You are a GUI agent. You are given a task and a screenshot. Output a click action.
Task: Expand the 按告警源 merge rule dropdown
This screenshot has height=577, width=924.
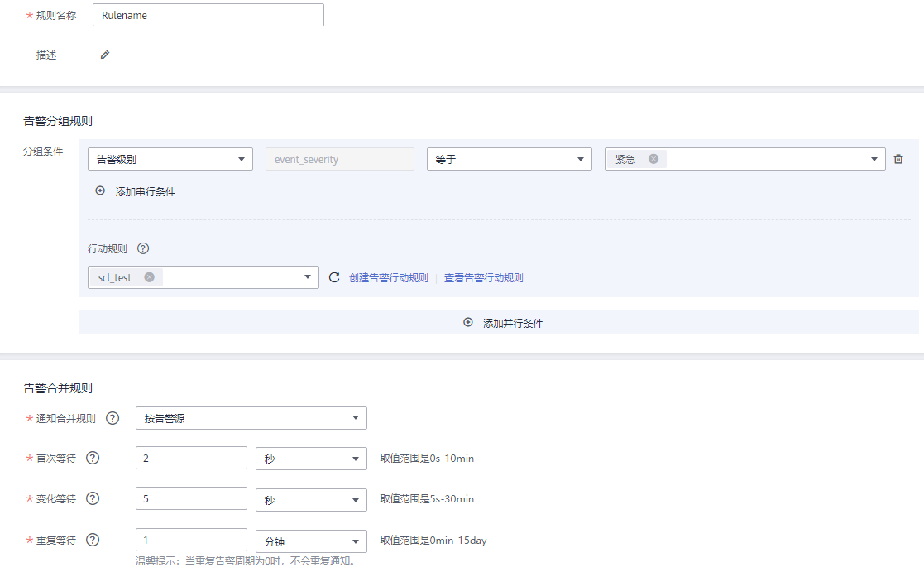(x=251, y=418)
